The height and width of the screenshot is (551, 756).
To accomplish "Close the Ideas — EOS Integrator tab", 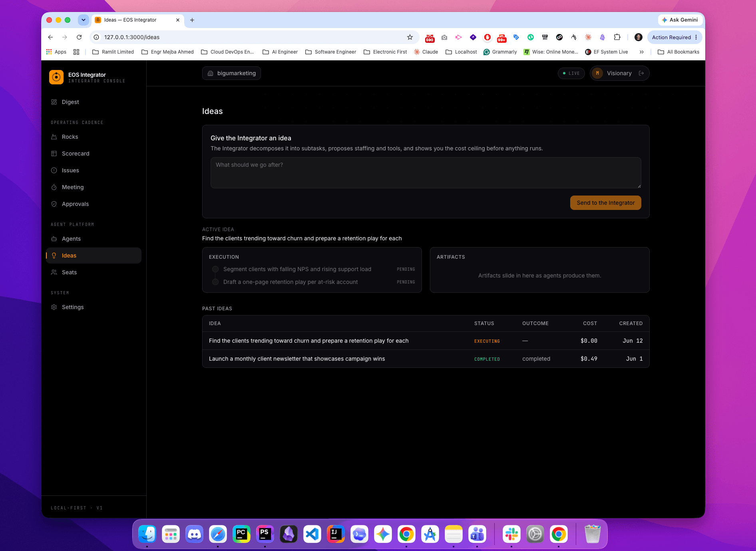I will (x=178, y=20).
